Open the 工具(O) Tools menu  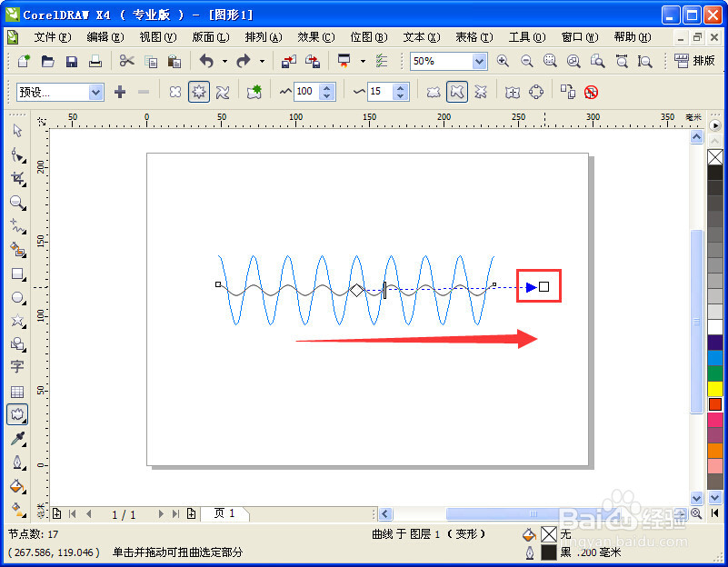[527, 37]
